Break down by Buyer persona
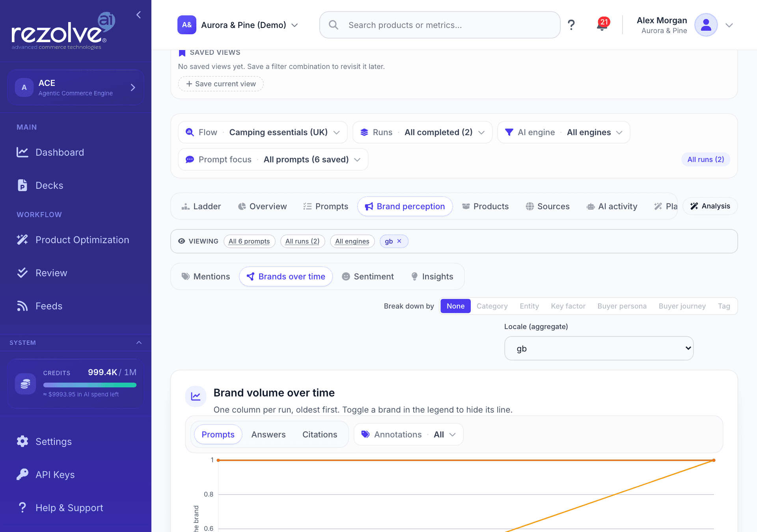Viewport: 757px width, 532px height. coord(622,306)
